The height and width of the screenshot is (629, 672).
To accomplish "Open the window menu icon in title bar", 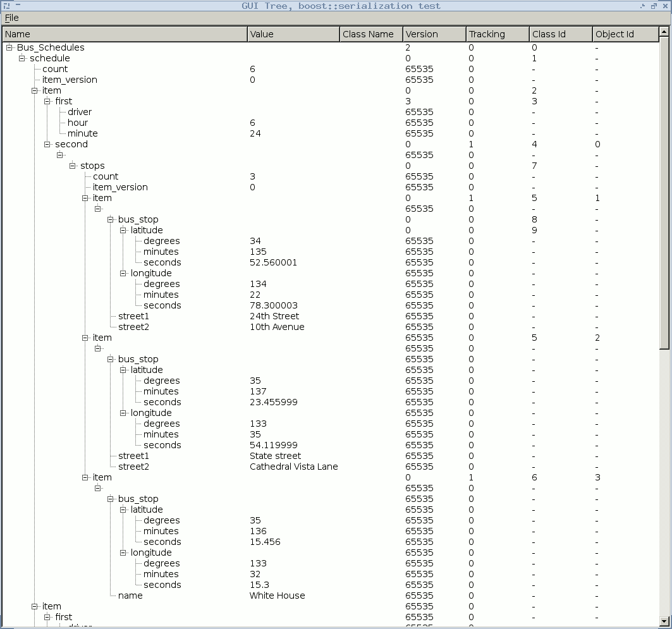I will [x=7, y=6].
